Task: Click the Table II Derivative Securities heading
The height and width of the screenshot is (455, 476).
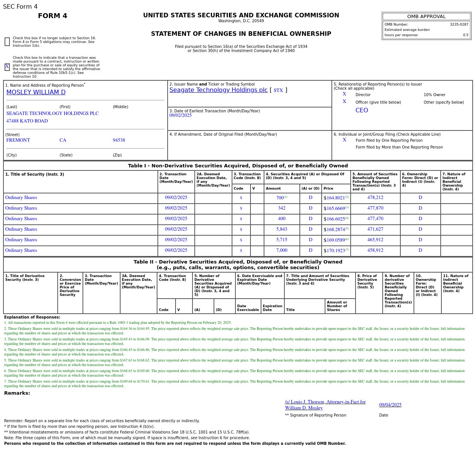Action: point(238,265)
